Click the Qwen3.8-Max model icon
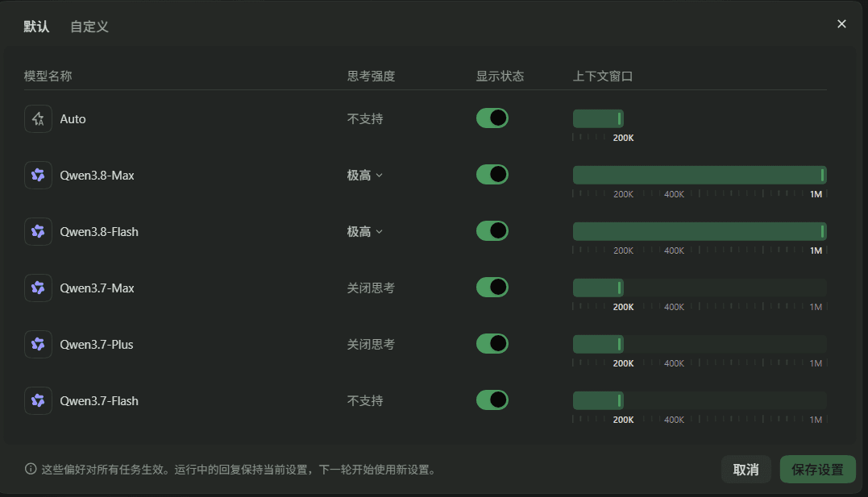The image size is (868, 497). [x=38, y=176]
